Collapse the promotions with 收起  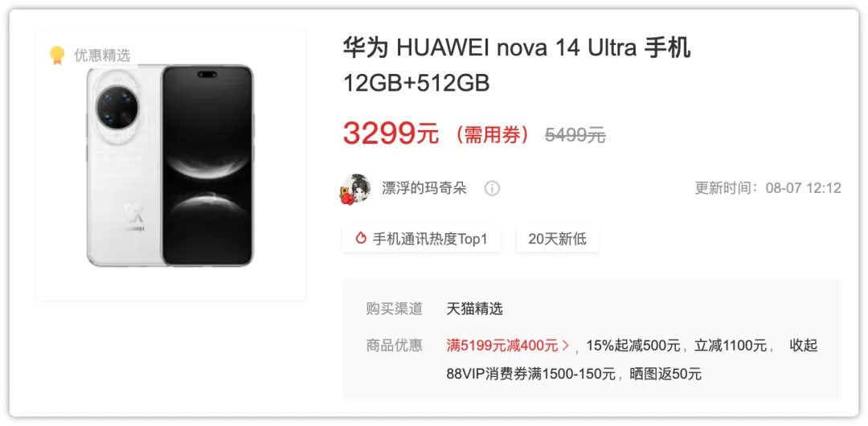[x=803, y=346]
